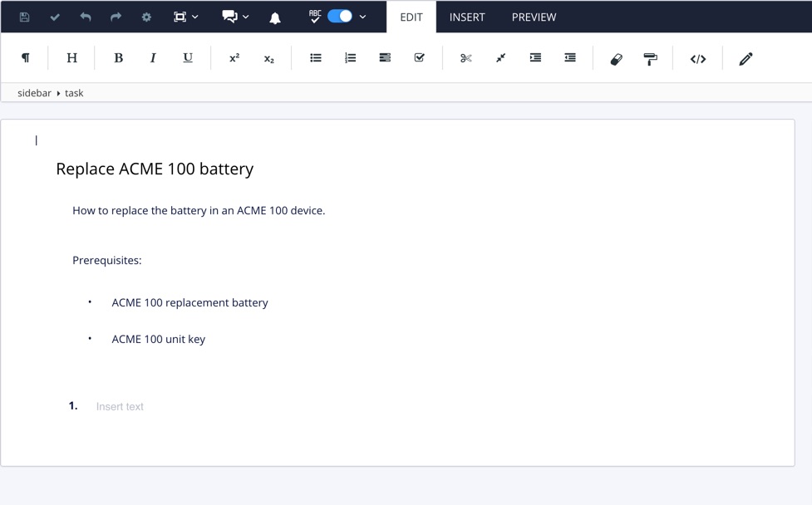812x505 pixels.
Task: Click the checkmark approve icon
Action: tap(55, 16)
